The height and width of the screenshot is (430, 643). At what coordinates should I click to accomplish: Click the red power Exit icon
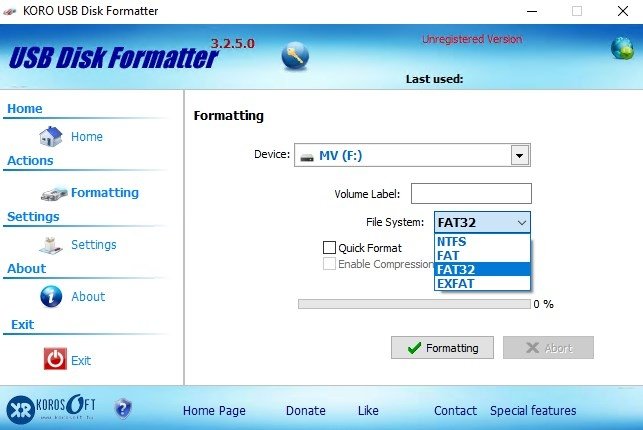55,359
